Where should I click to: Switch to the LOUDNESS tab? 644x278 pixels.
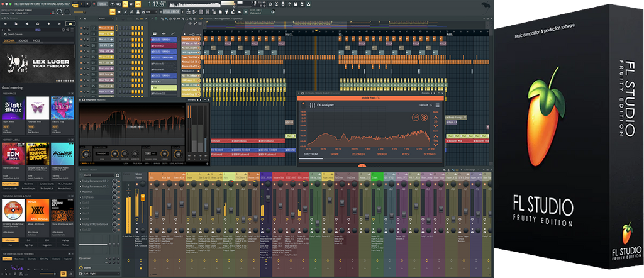(358, 154)
